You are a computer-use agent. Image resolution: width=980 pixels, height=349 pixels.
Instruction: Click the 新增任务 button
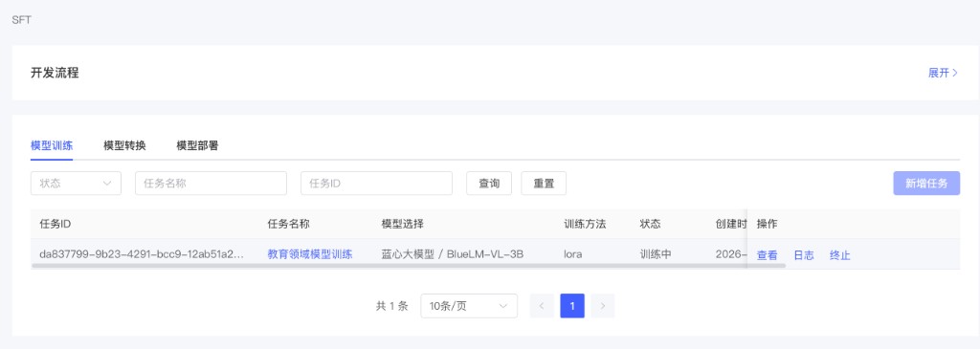[926, 184]
